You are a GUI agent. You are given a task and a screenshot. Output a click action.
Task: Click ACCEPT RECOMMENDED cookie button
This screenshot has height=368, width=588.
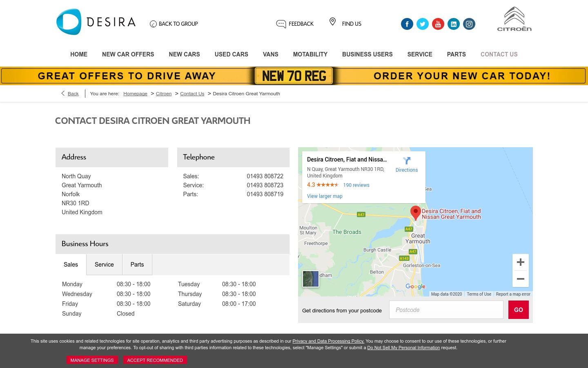click(x=155, y=360)
